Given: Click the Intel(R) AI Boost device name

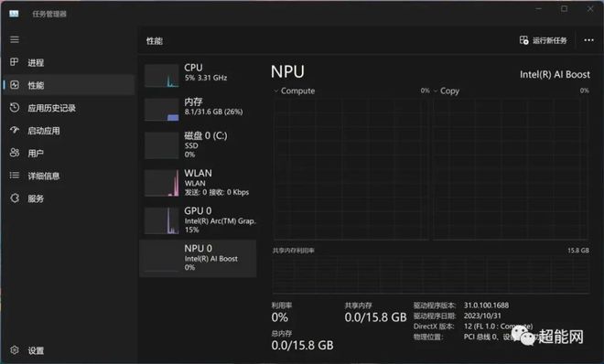Looking at the screenshot, I should (555, 74).
